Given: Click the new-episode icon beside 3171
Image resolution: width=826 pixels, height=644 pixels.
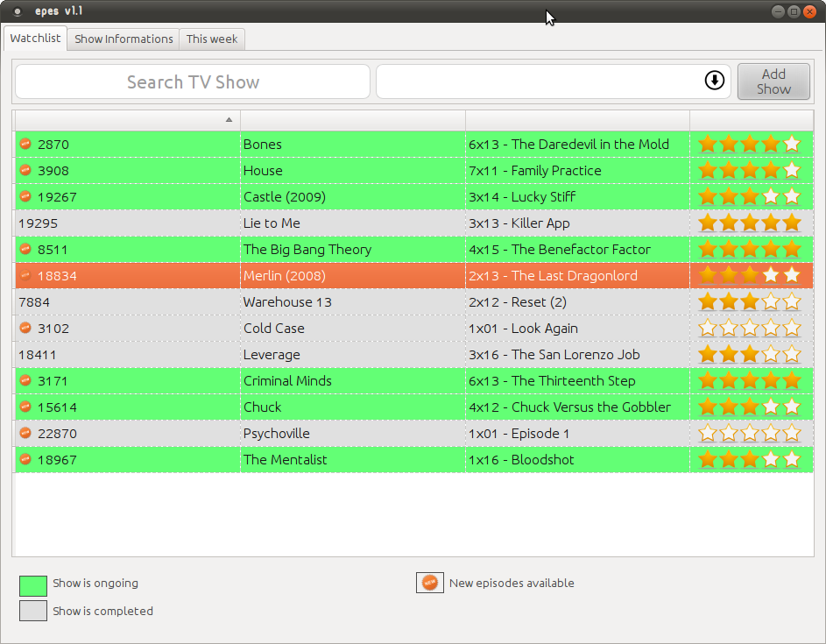Looking at the screenshot, I should pyautogui.click(x=25, y=380).
